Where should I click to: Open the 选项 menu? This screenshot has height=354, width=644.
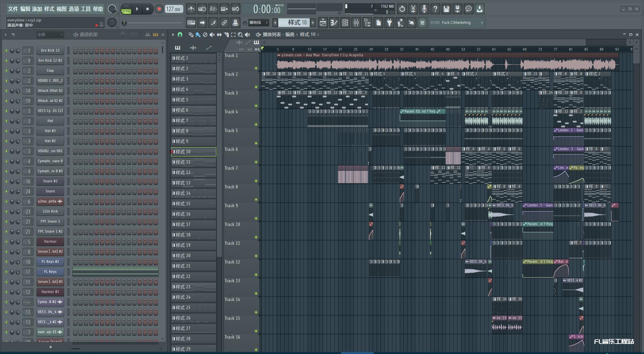coord(74,9)
